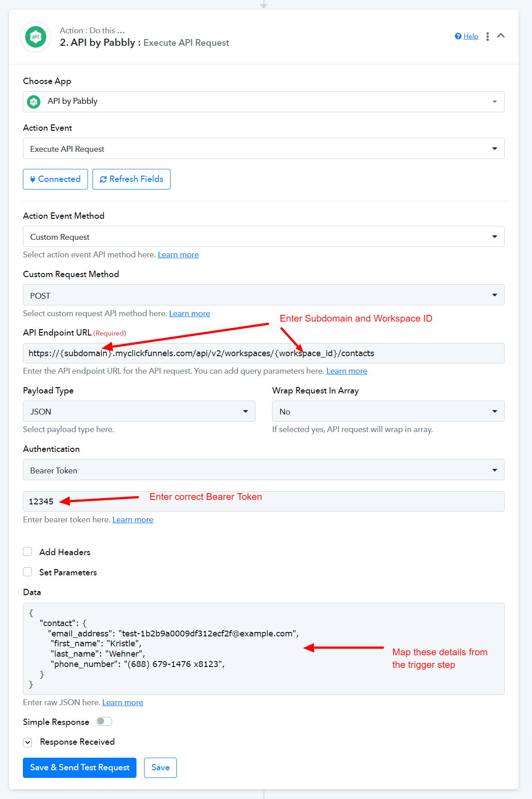Expand the Response Received section
This screenshot has height=799, width=532.
point(28,742)
